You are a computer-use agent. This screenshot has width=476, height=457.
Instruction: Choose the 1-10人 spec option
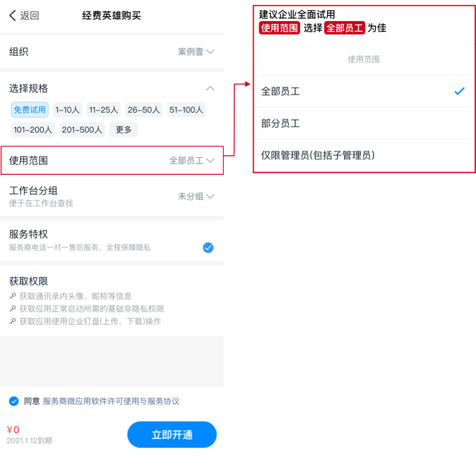coord(67,110)
